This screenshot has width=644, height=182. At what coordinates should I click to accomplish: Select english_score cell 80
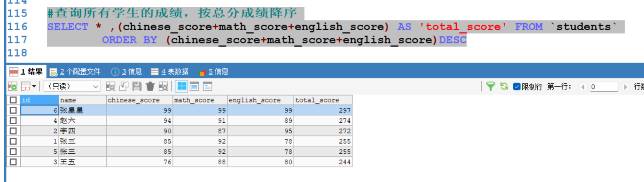260,162
